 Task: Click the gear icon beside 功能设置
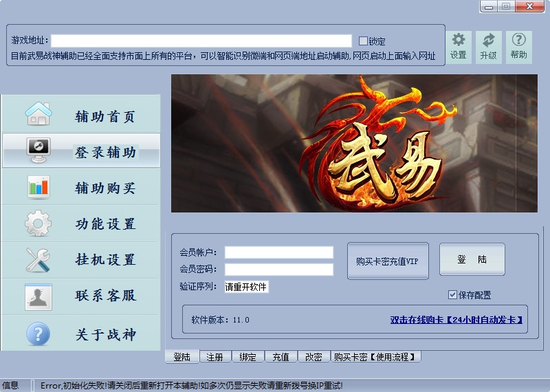point(38,224)
